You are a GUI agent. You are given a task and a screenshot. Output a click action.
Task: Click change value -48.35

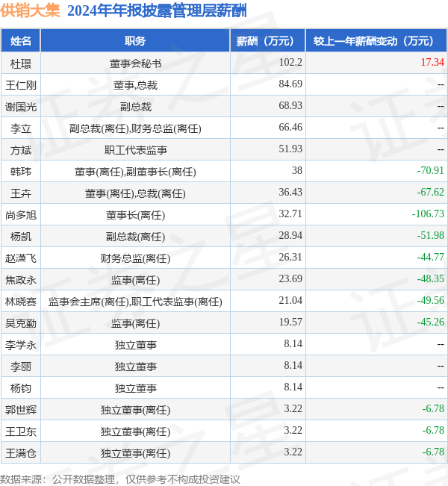coord(431,279)
